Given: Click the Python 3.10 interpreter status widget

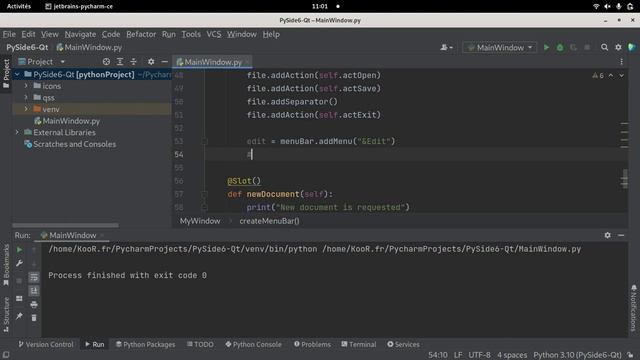Looking at the screenshot, I should coord(577,355).
